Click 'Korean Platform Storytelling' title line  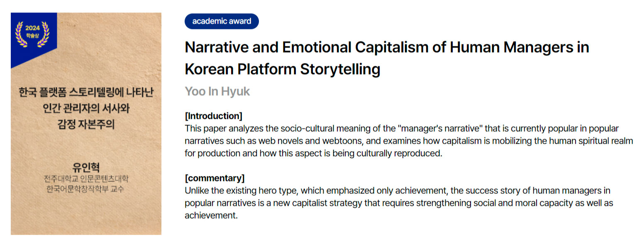282,69
